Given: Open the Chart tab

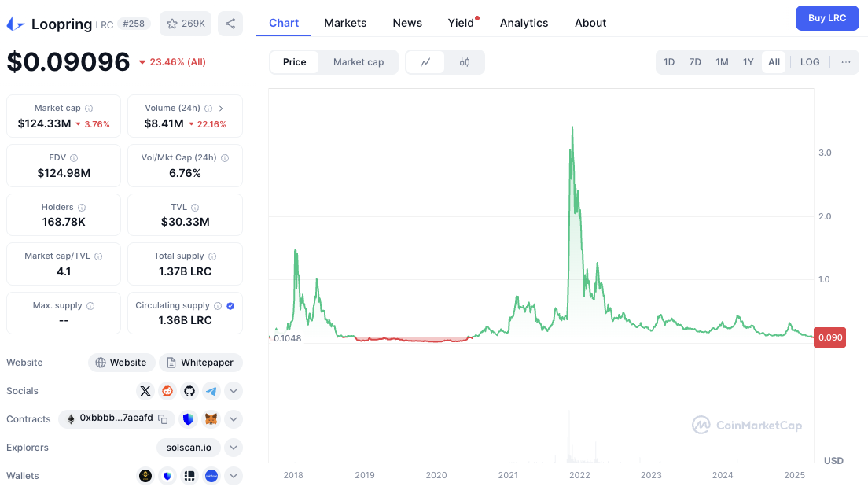Looking at the screenshot, I should [x=284, y=23].
